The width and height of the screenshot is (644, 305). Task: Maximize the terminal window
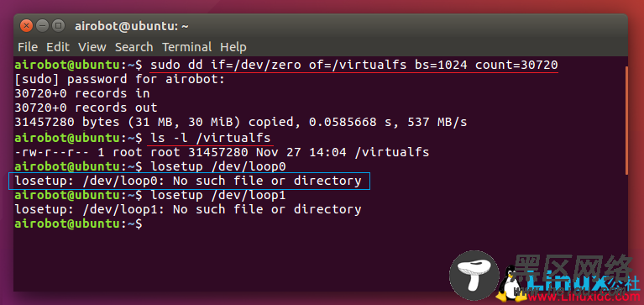[x=58, y=26]
